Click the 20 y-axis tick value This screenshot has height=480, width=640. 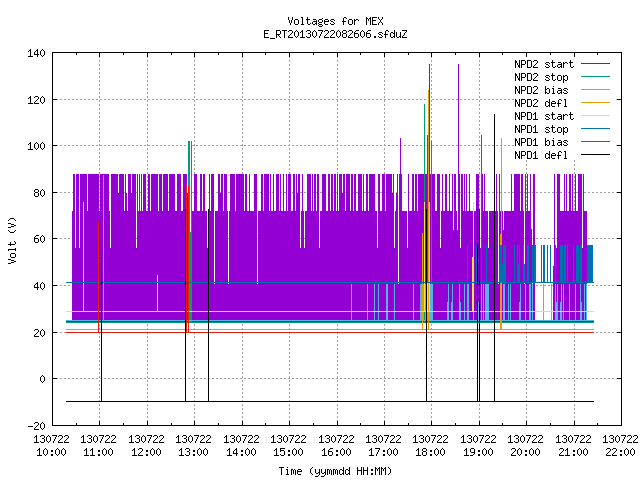40,333
